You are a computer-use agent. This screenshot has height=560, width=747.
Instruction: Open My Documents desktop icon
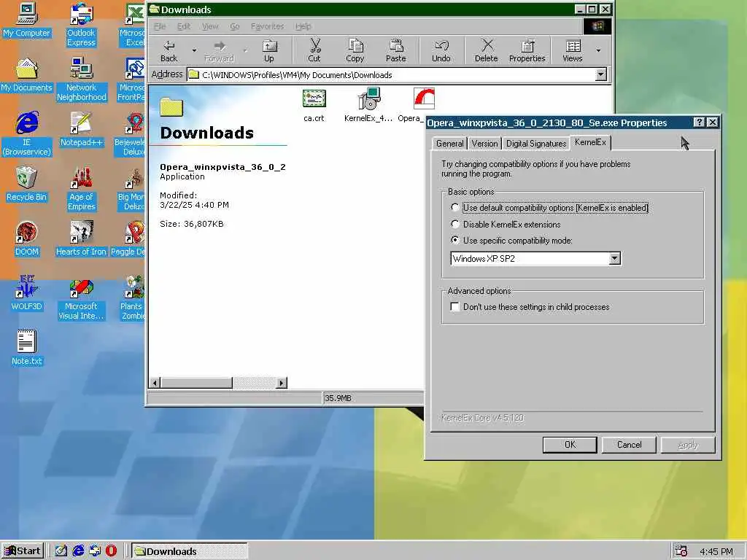tap(26, 75)
